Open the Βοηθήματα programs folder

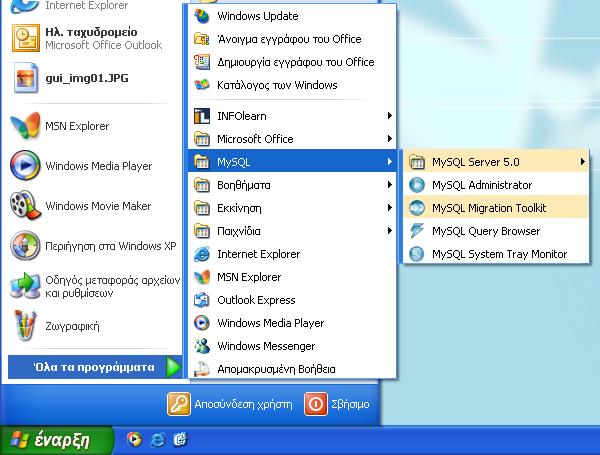292,185
